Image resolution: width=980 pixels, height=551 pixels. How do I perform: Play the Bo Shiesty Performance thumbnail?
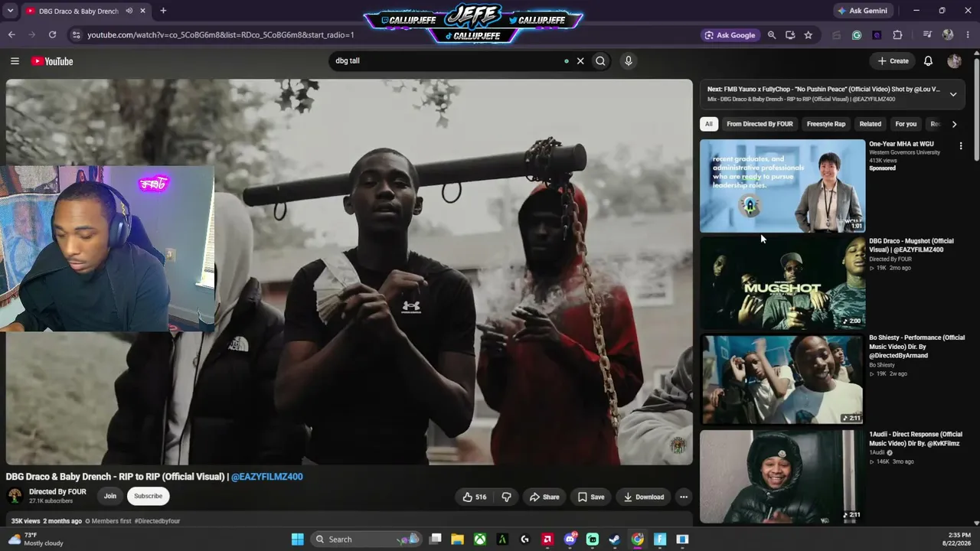[782, 379]
